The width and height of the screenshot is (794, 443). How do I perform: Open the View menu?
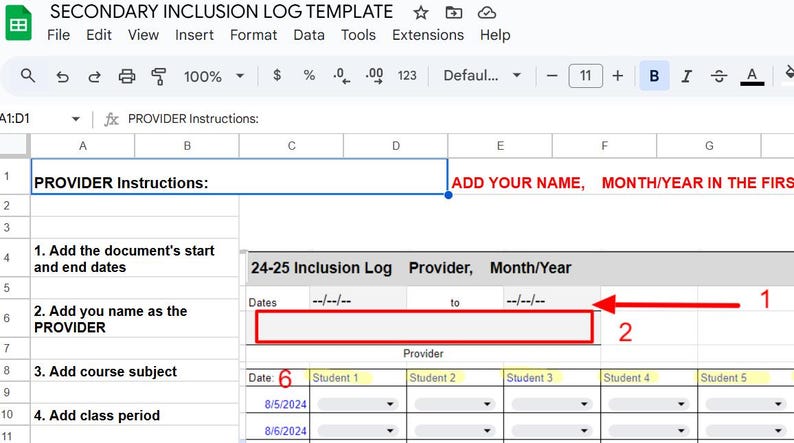pyautogui.click(x=143, y=35)
